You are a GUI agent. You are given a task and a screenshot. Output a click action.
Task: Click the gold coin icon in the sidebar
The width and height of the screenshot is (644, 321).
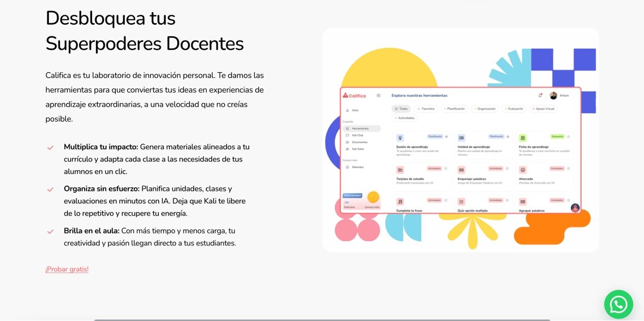374,197
